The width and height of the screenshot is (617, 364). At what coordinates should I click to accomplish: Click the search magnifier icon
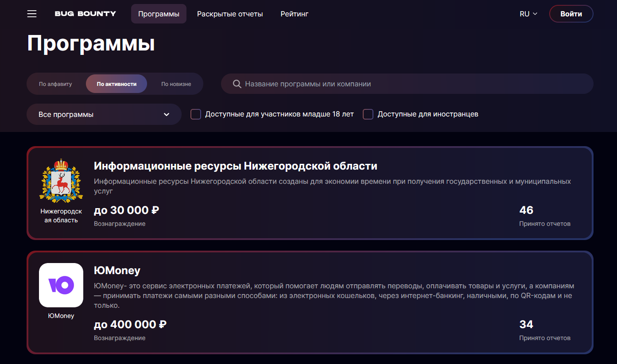pyautogui.click(x=237, y=84)
